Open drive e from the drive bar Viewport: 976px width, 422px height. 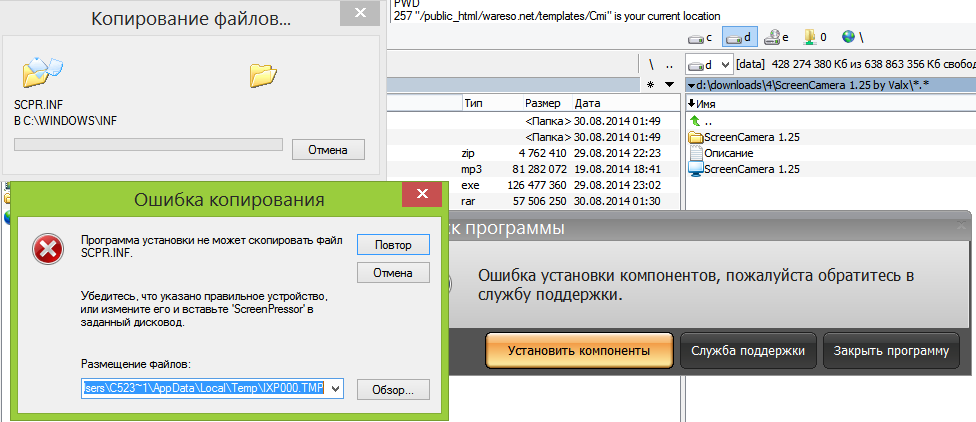pos(777,37)
